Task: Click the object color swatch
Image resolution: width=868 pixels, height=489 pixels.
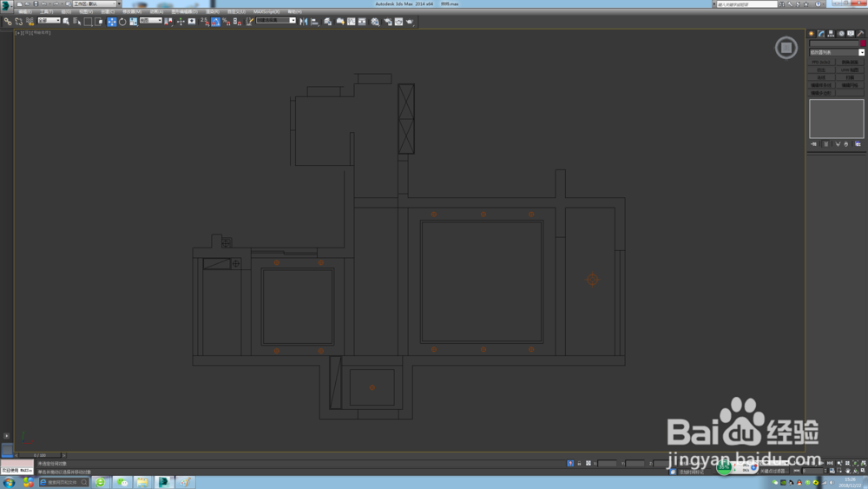Action: [863, 43]
